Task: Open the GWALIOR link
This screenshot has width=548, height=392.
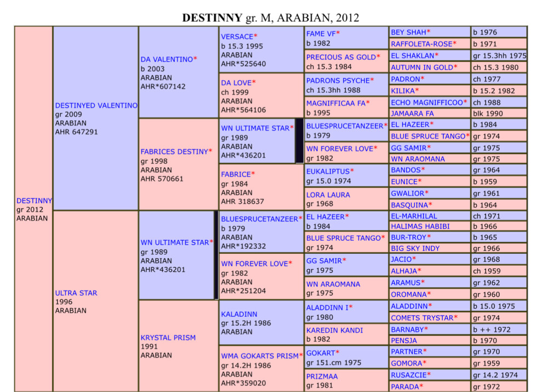Action: coord(408,193)
